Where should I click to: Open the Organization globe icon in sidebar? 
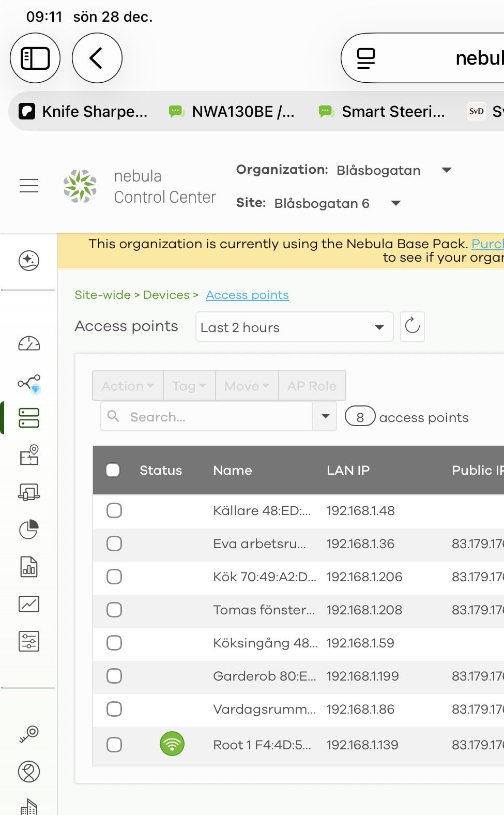pyautogui.click(x=29, y=772)
